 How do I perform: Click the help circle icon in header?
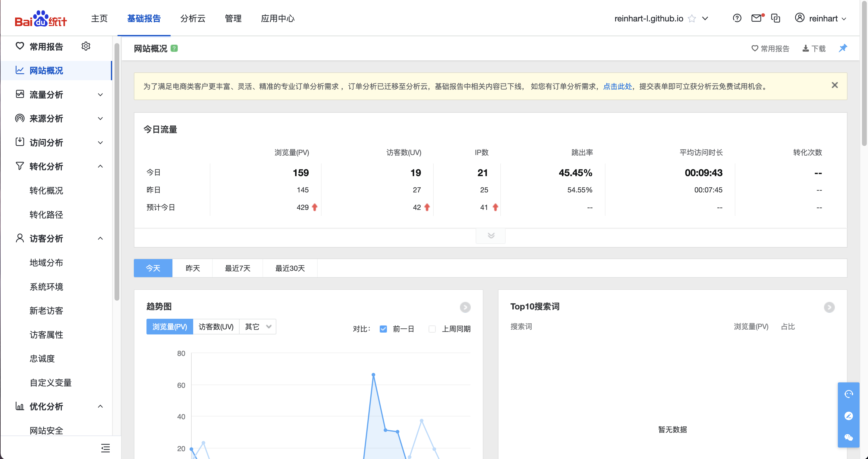(x=737, y=18)
